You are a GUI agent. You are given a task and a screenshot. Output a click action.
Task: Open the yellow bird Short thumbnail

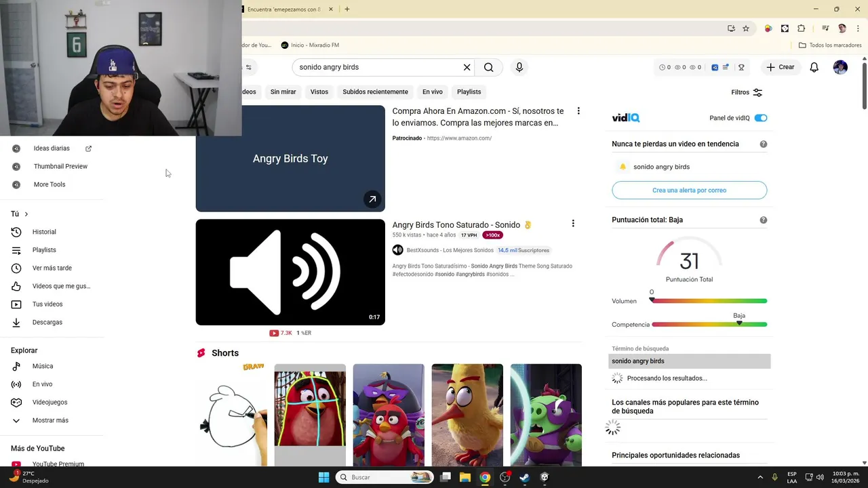tap(467, 415)
